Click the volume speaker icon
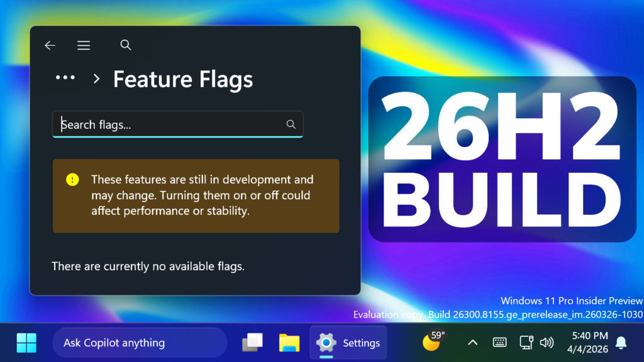The width and height of the screenshot is (644, 362). click(547, 343)
